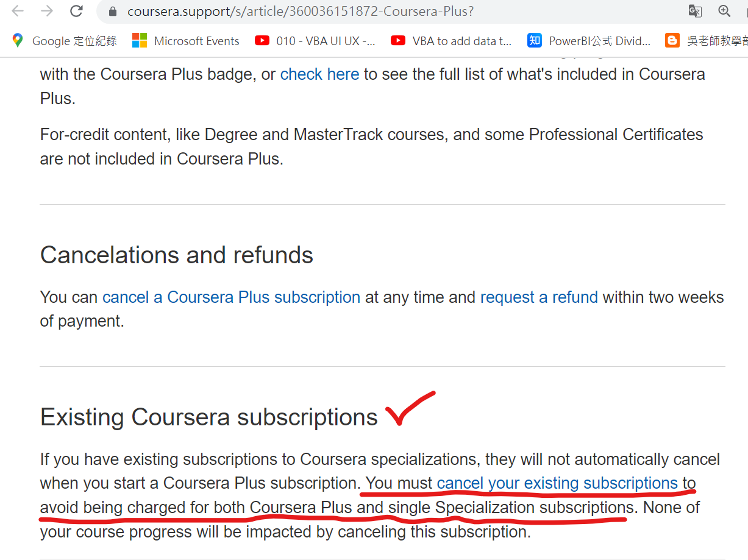Translate this page using the translate icon
Screen dimensions: 748x560
click(x=695, y=11)
